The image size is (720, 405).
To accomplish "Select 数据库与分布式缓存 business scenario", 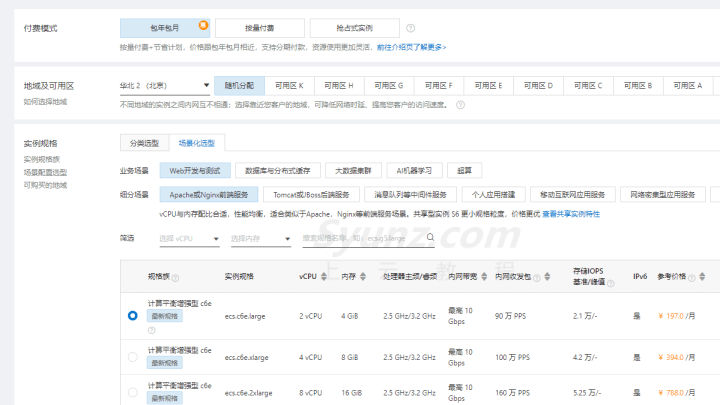I will (277, 170).
